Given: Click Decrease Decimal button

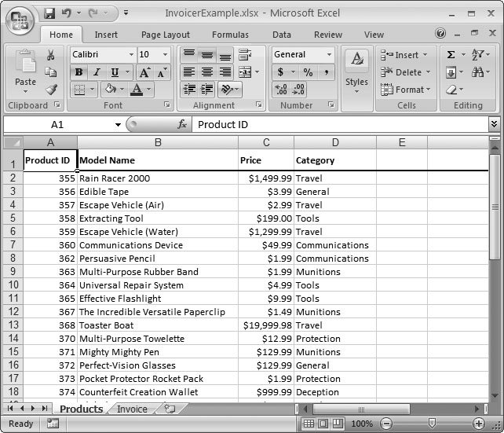Looking at the screenshot, I should 298,89.
